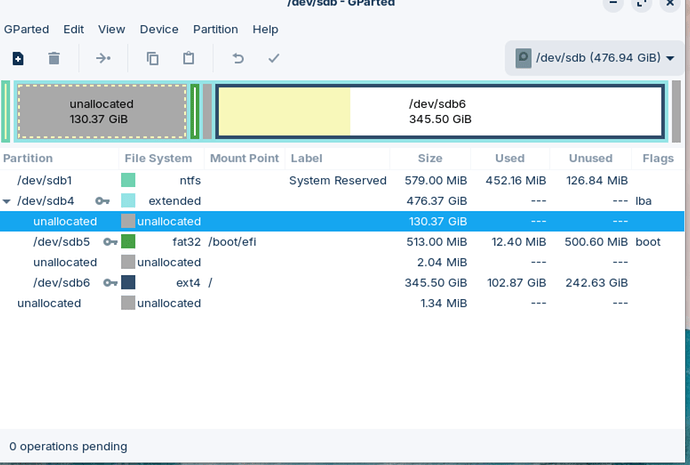Open the GParted menu
This screenshot has height=465, width=690.
(x=26, y=30)
